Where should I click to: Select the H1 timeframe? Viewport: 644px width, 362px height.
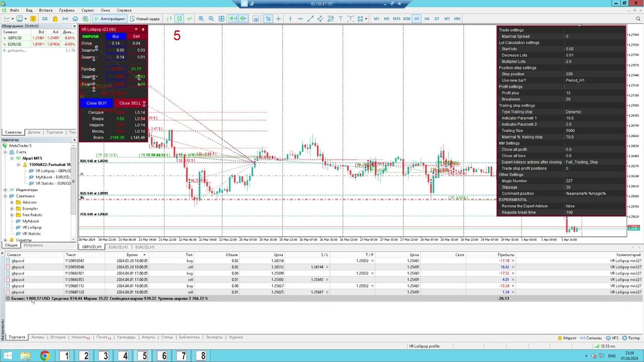(417, 19)
